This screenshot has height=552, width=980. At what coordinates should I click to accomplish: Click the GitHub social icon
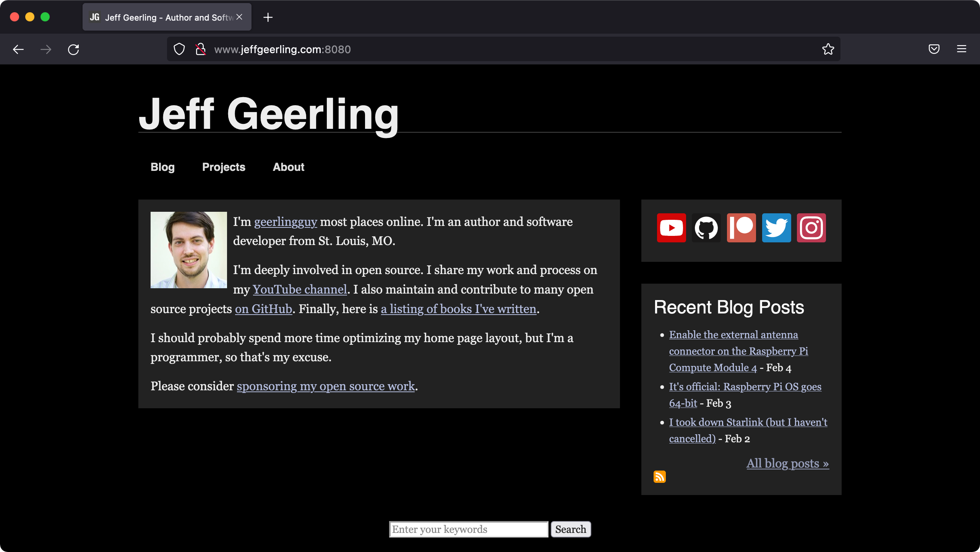(x=706, y=228)
